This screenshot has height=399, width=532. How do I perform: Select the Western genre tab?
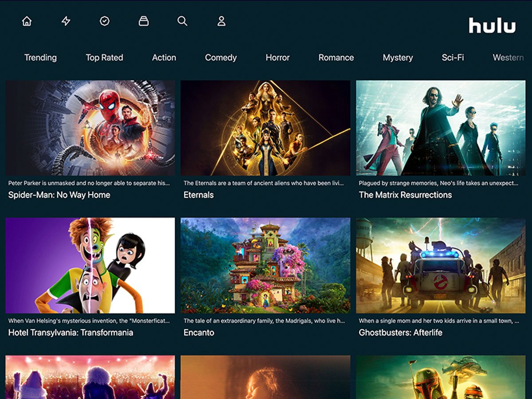508,58
